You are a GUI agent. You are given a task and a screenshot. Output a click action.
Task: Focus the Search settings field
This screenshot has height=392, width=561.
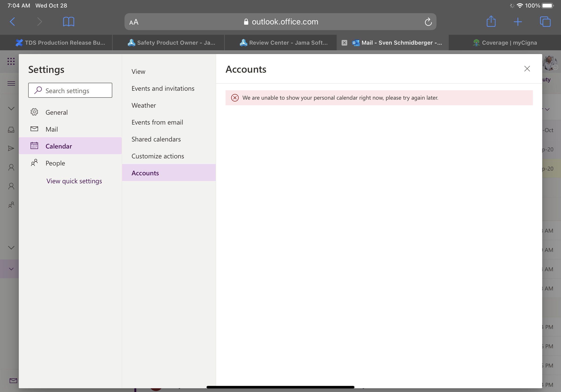click(x=70, y=90)
